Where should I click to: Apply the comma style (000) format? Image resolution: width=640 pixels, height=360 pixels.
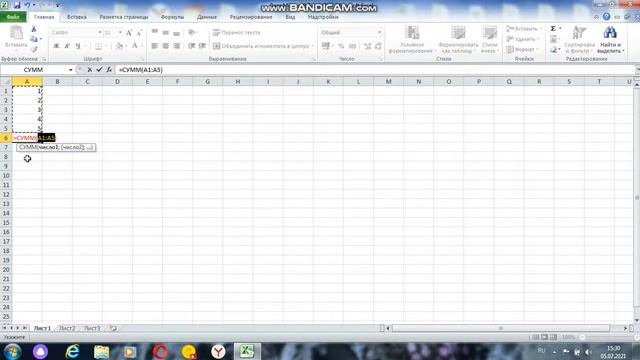point(353,46)
